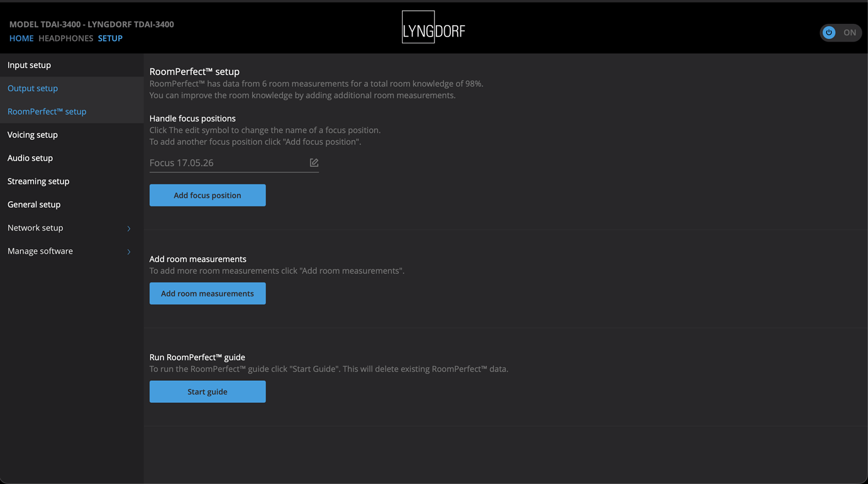This screenshot has height=484, width=868.
Task: Expand the Manage software submenu chevron
Action: point(129,252)
